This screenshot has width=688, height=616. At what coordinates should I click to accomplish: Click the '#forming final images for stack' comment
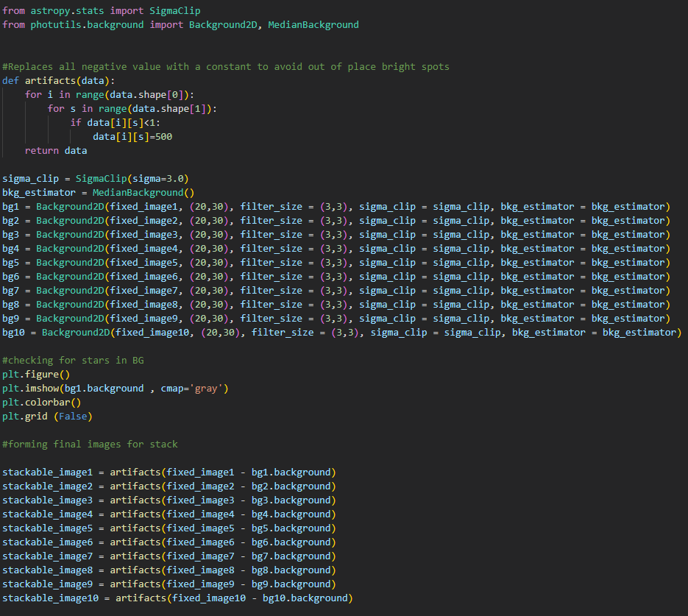point(90,444)
